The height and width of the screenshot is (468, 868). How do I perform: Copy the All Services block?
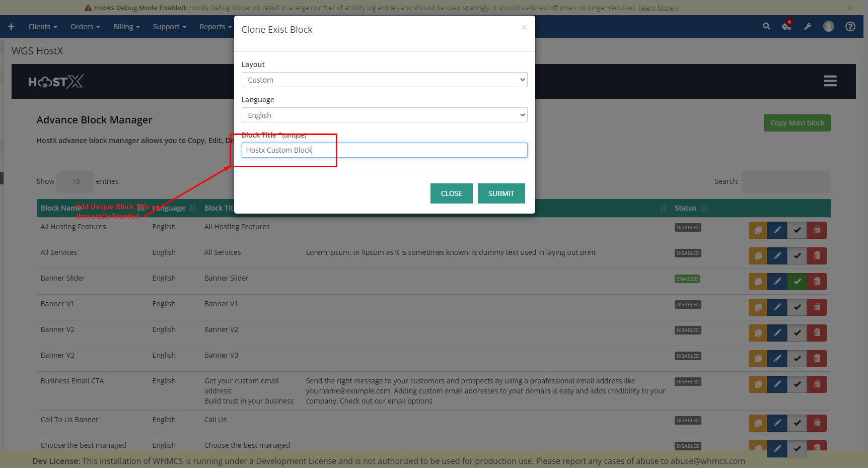click(758, 256)
